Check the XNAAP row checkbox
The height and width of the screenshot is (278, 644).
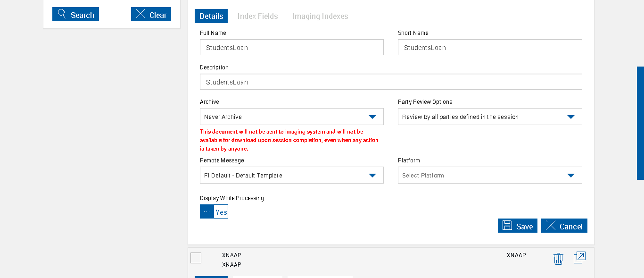(196, 258)
